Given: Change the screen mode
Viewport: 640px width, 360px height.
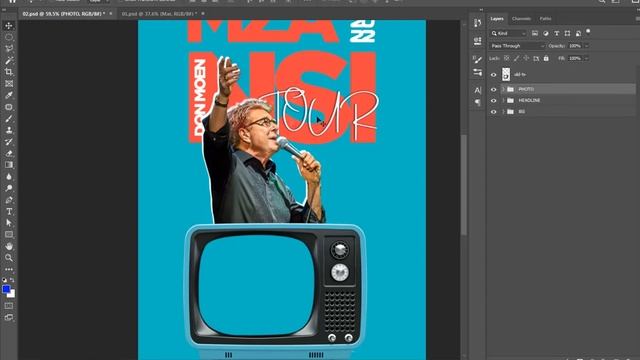Looking at the screenshot, I should (x=9, y=317).
